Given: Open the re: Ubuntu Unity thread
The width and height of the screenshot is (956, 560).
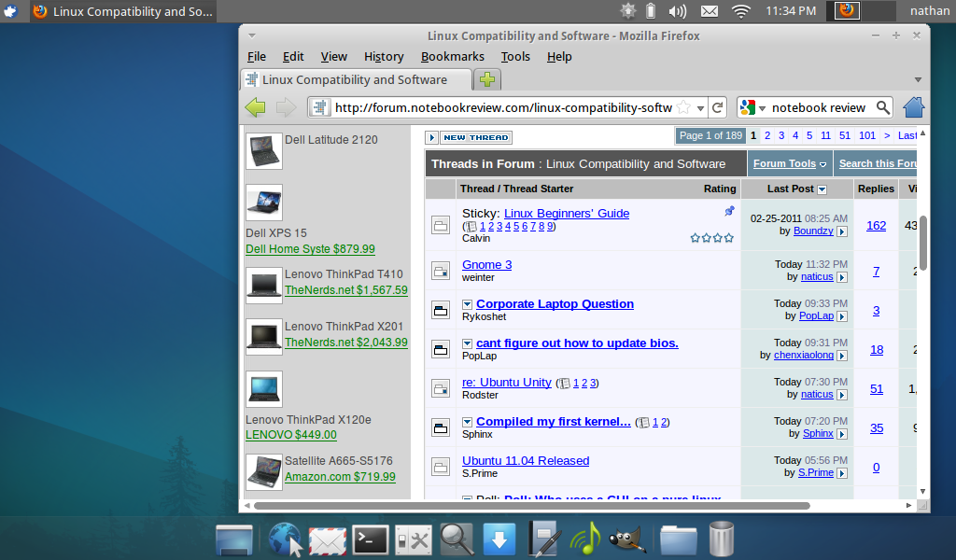Looking at the screenshot, I should coord(507,382).
